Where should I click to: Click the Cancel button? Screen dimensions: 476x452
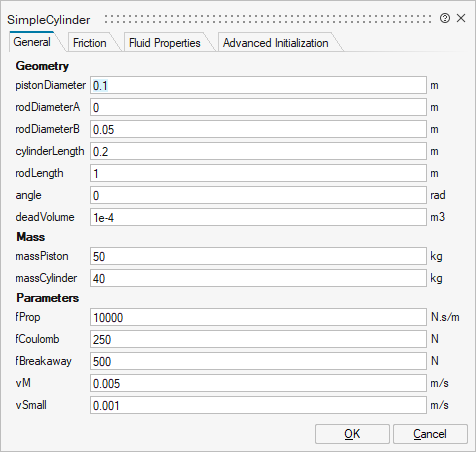coord(430,434)
